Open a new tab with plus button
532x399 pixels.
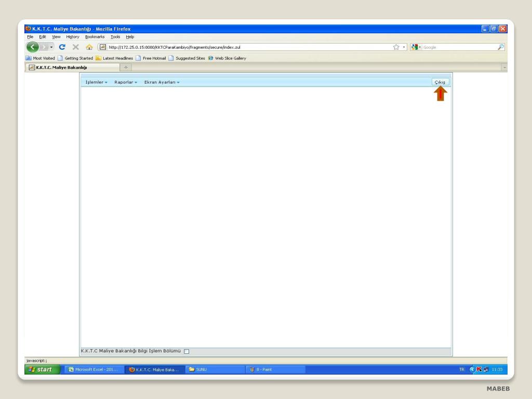[x=126, y=67]
